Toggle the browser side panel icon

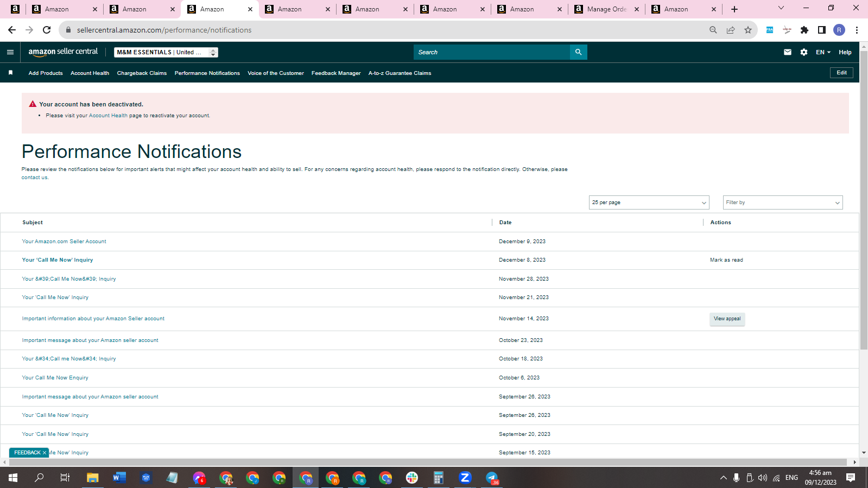822,30
